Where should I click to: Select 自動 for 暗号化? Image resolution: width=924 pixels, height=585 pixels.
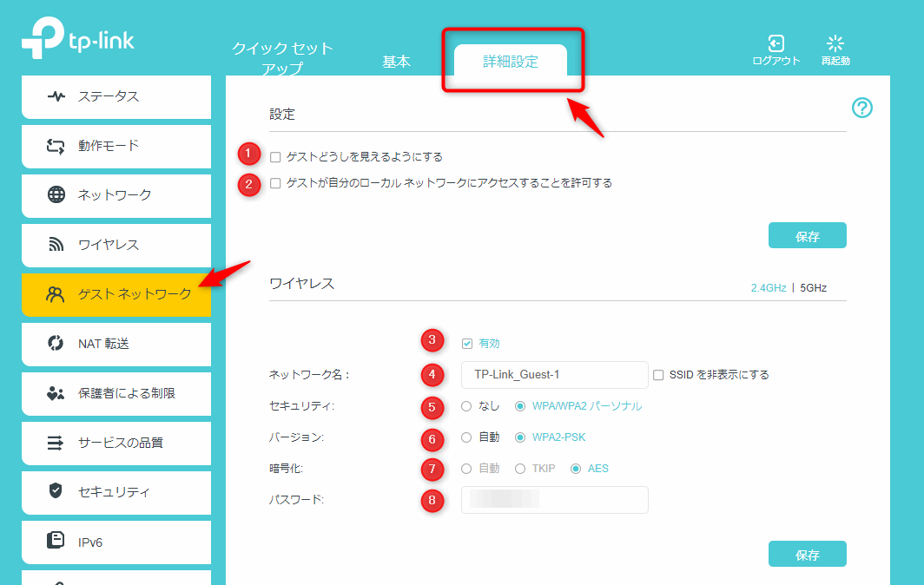[x=466, y=469]
